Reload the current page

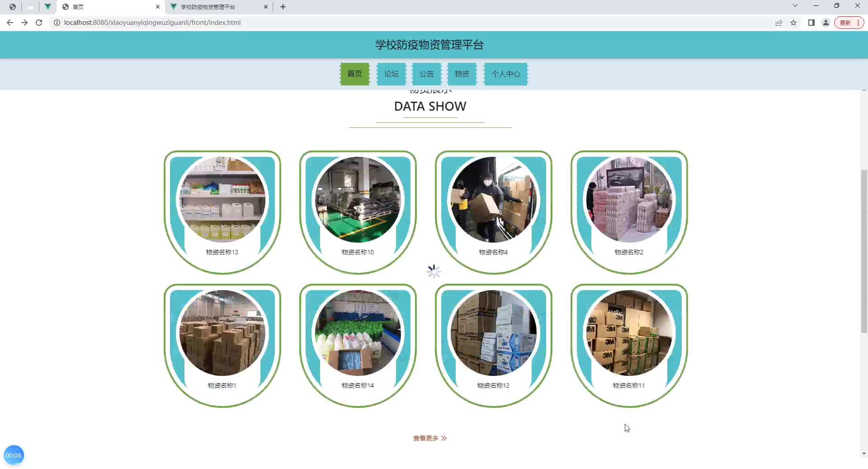[39, 23]
